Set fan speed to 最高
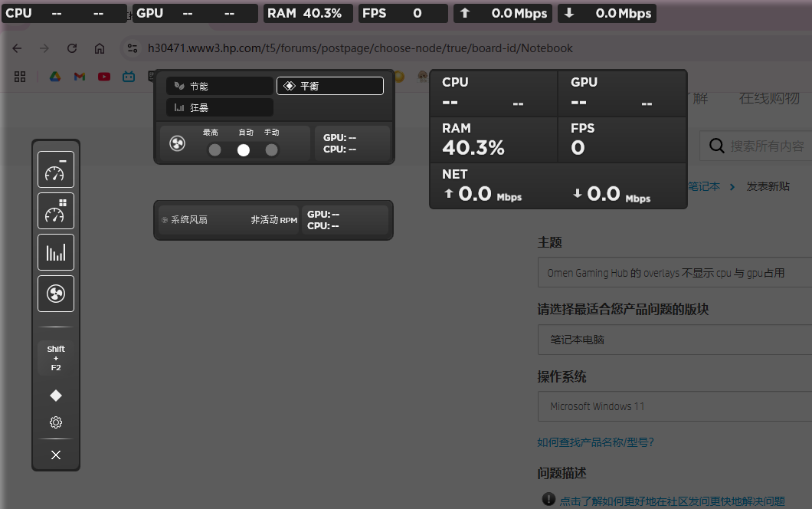Image resolution: width=812 pixels, height=509 pixels. pyautogui.click(x=214, y=149)
